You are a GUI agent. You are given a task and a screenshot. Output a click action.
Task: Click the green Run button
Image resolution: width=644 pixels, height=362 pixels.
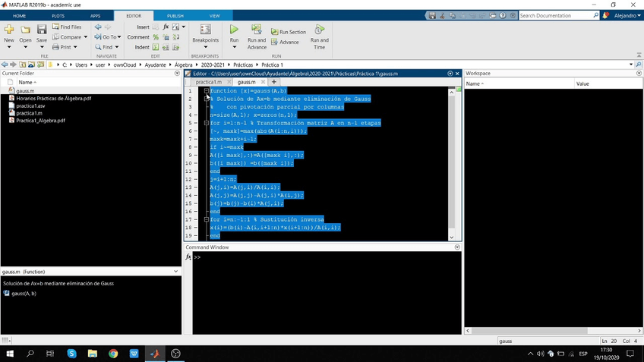(234, 30)
